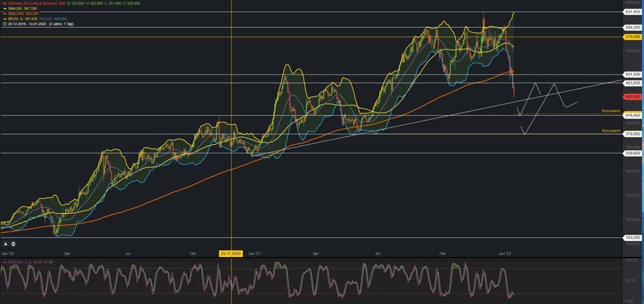Image resolution: width=644 pixels, height=304 pixels.
Task: Click the 483,800 price level label
Action: pyautogui.click(x=632, y=83)
